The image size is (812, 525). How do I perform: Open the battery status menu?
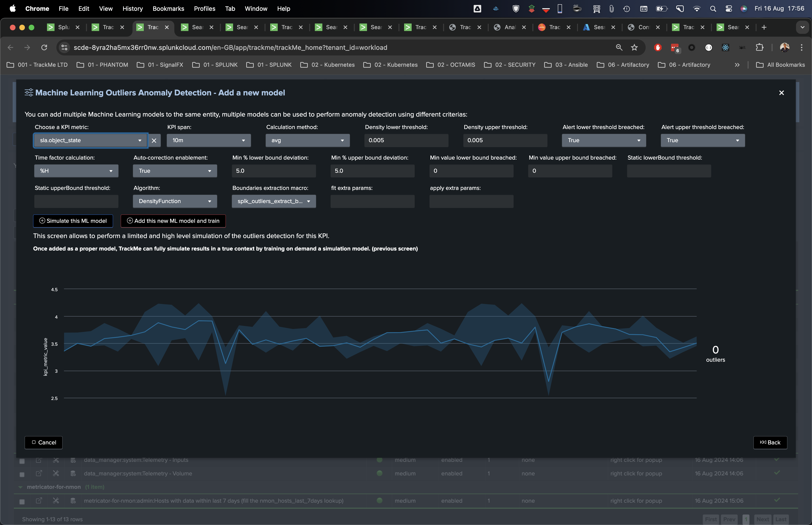click(x=661, y=8)
